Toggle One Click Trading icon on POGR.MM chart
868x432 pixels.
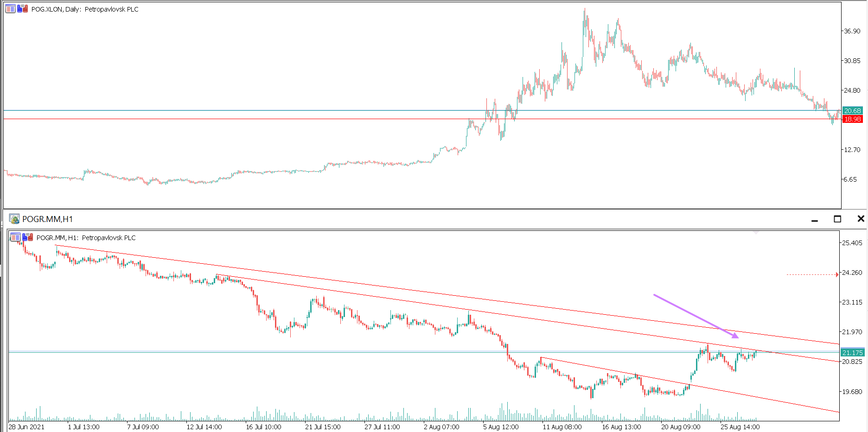[x=28, y=237]
